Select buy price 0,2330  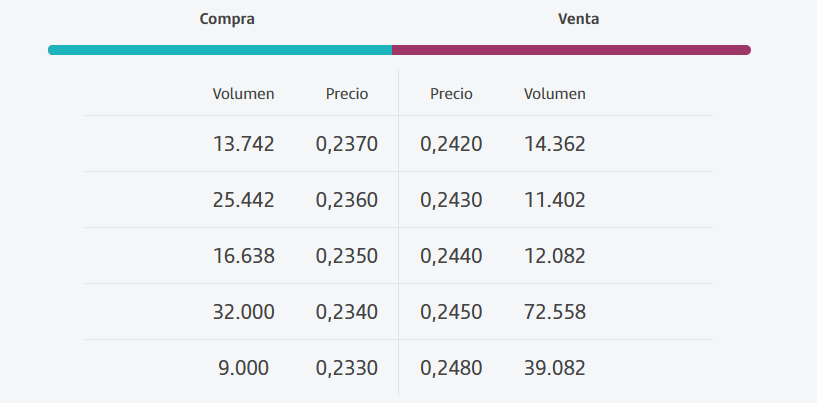point(347,368)
